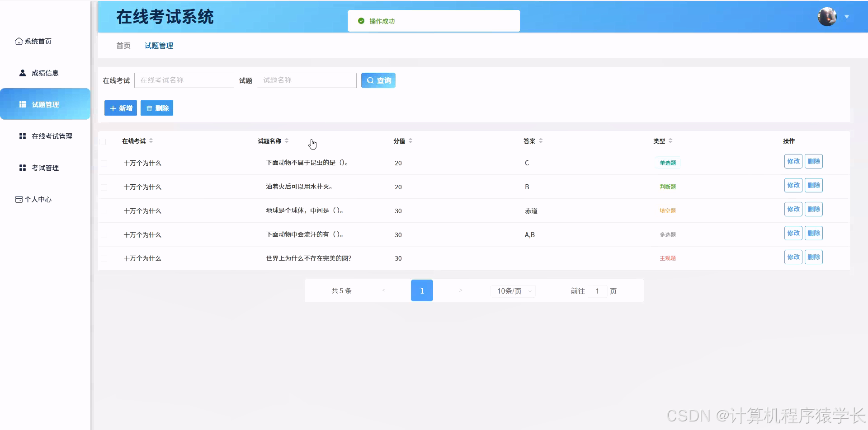Click 删除 on the 主观题 row

[814, 257]
